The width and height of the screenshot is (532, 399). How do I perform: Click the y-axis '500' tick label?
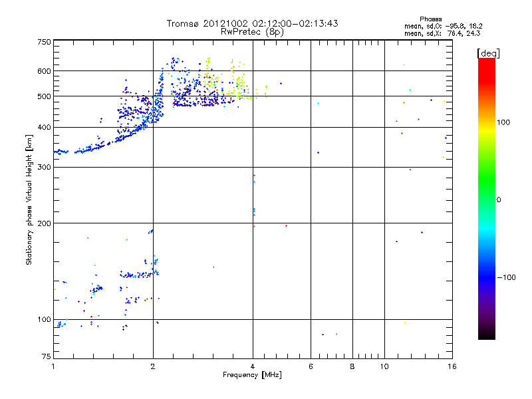coord(44,96)
